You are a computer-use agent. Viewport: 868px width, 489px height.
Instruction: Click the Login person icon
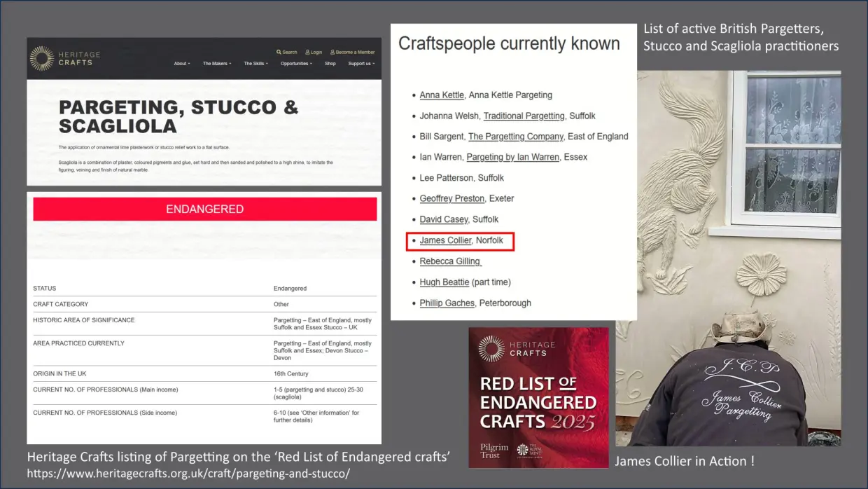point(308,52)
